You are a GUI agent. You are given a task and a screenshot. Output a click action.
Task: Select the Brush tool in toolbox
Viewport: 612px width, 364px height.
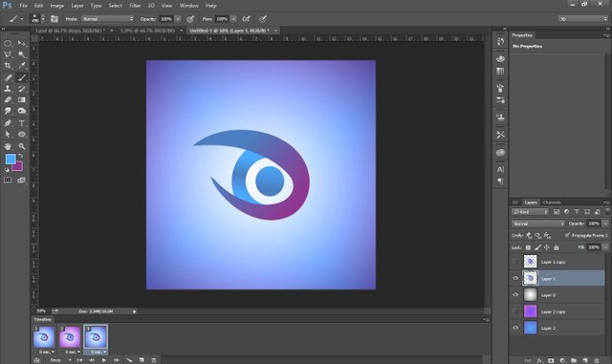click(x=22, y=77)
